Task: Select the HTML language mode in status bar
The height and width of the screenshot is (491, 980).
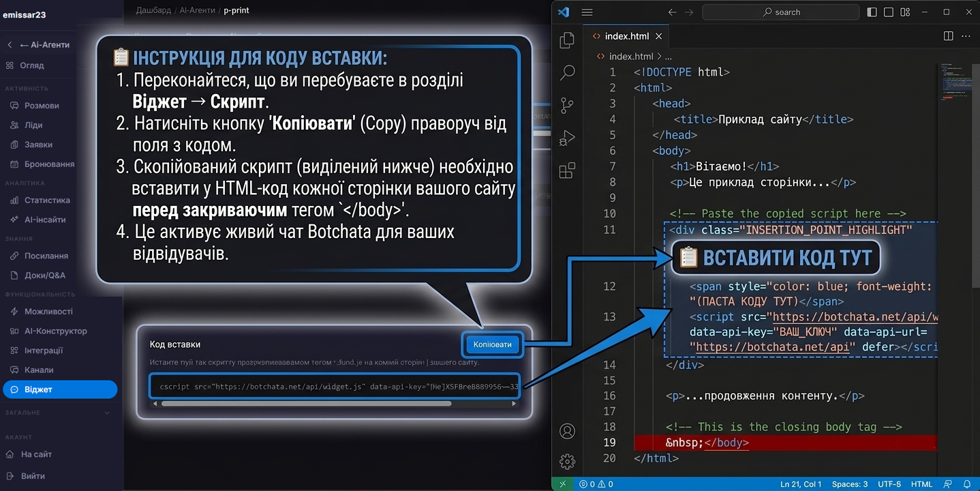Action: tap(921, 484)
